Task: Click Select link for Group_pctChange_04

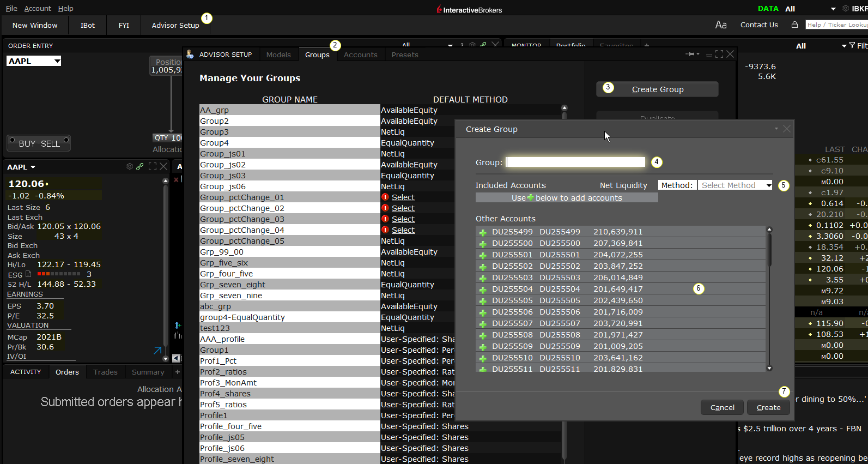Action: [x=403, y=230]
